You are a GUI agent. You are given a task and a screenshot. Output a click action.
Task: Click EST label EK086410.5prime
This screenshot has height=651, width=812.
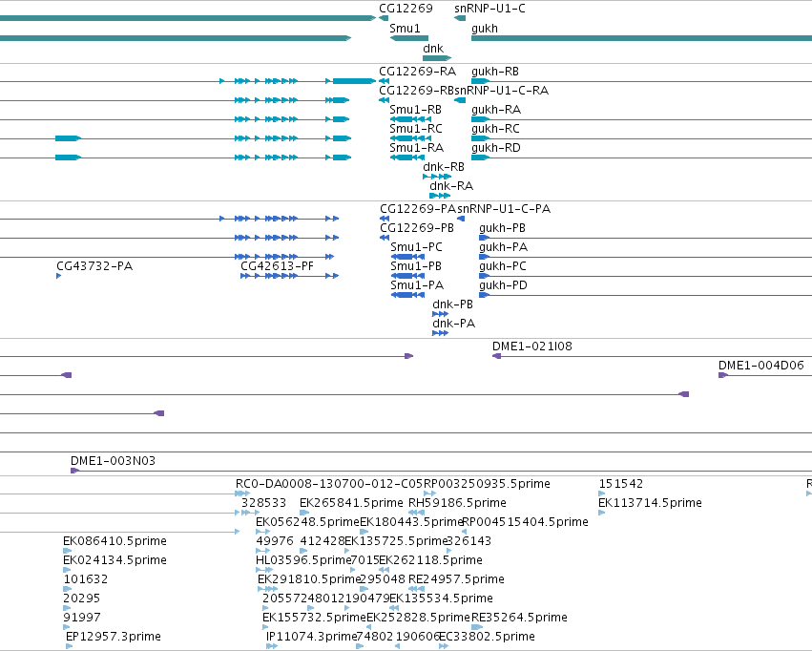(115, 541)
